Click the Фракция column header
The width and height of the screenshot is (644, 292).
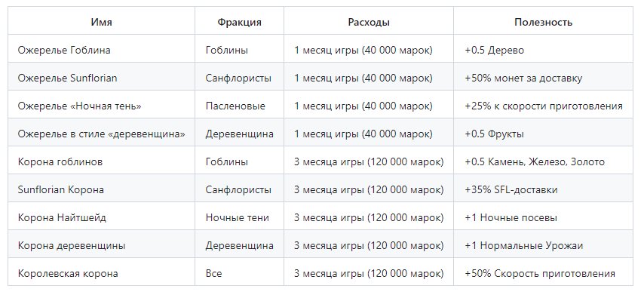[x=240, y=22]
